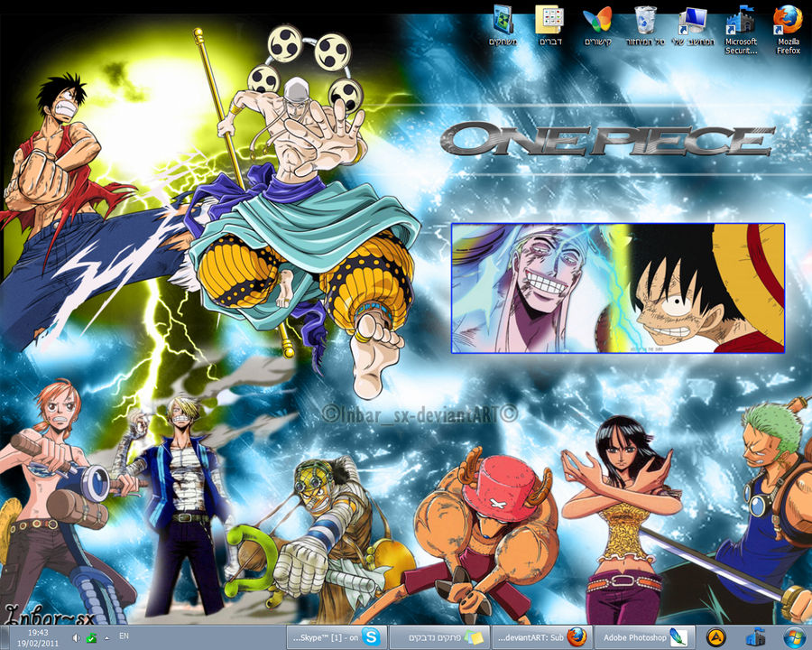The width and height of the screenshot is (812, 650).
Task: Switch to Skype taskbar button
Action: point(337,637)
